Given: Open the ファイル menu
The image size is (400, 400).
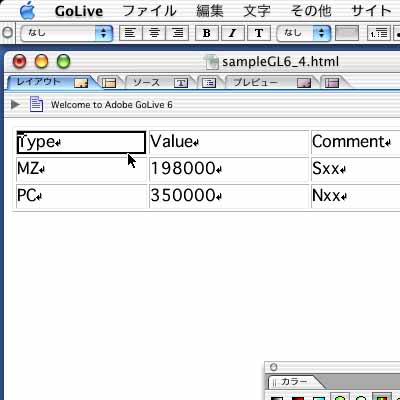Looking at the screenshot, I should [149, 11].
